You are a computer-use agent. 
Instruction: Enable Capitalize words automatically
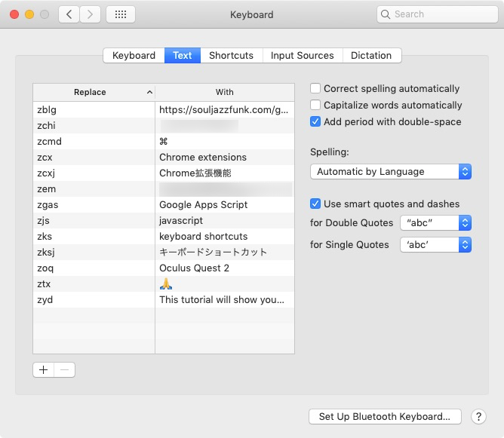tap(315, 106)
